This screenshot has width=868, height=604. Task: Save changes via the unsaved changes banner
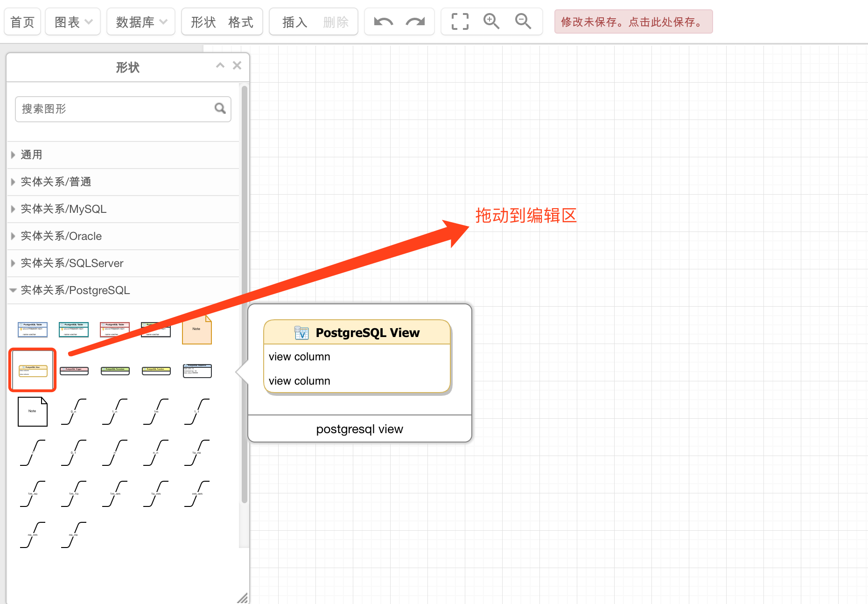(633, 21)
